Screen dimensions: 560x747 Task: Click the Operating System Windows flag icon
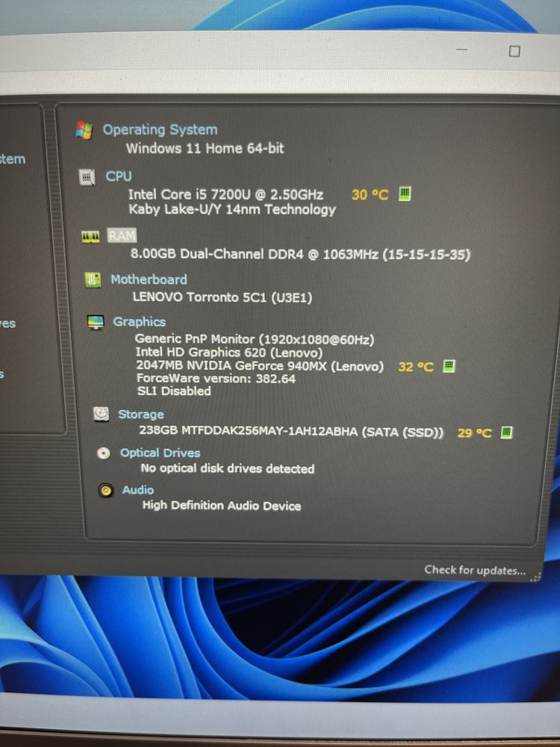[84, 129]
